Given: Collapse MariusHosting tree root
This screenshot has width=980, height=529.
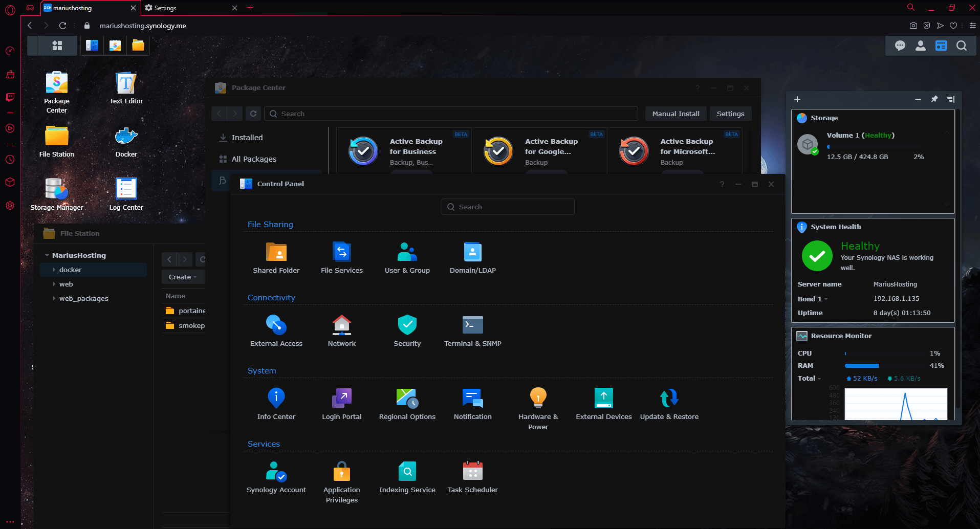Looking at the screenshot, I should [47, 255].
